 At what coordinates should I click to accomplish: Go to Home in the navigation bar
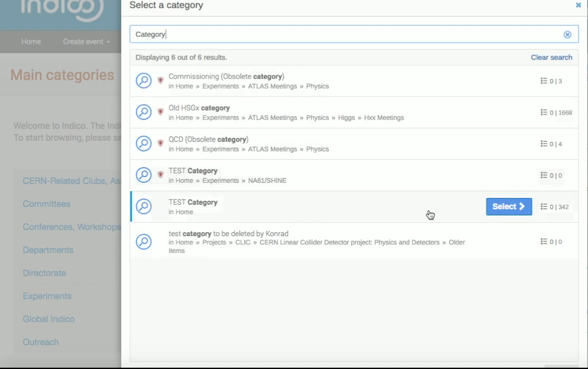pos(31,41)
